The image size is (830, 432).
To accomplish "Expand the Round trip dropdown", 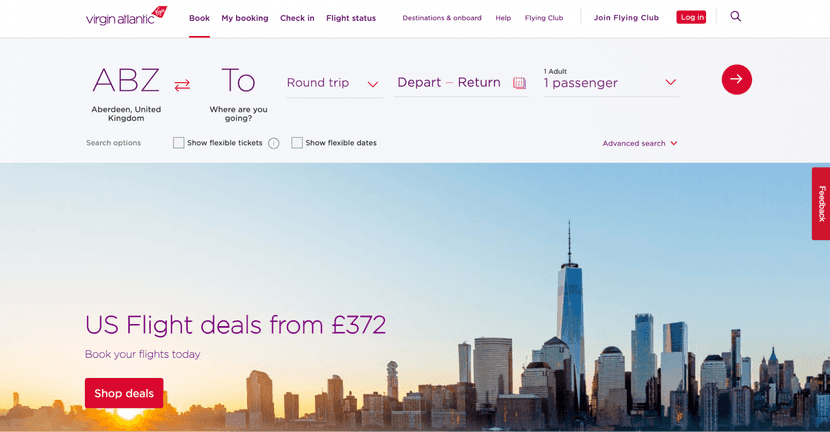I will pos(333,83).
